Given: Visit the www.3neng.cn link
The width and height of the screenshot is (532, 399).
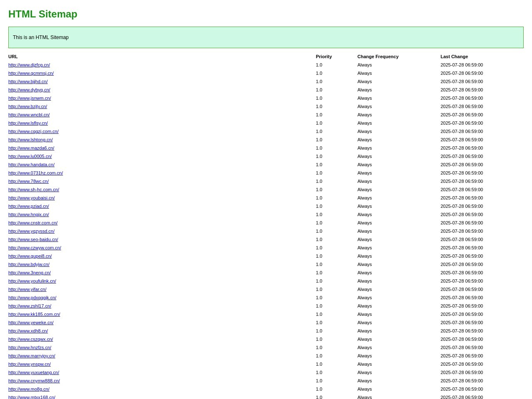Looking at the screenshot, I should 30,273.
